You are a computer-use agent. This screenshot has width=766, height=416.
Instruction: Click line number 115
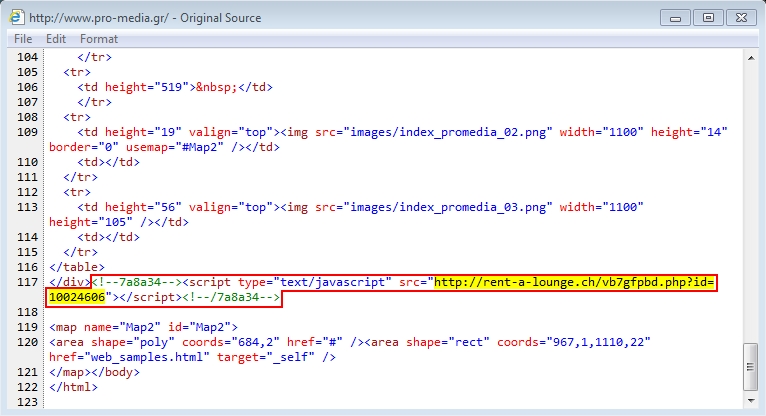click(27, 252)
